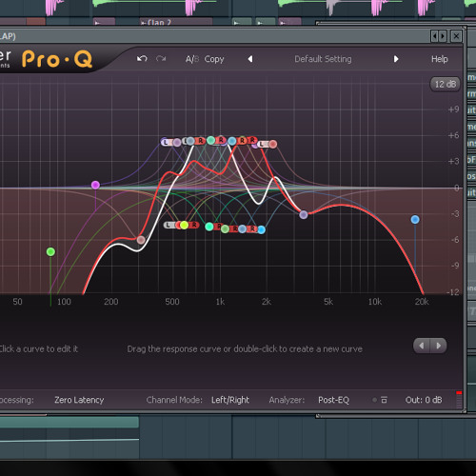
Task: Click the R badge beside the yellow-green node
Action: tap(194, 225)
